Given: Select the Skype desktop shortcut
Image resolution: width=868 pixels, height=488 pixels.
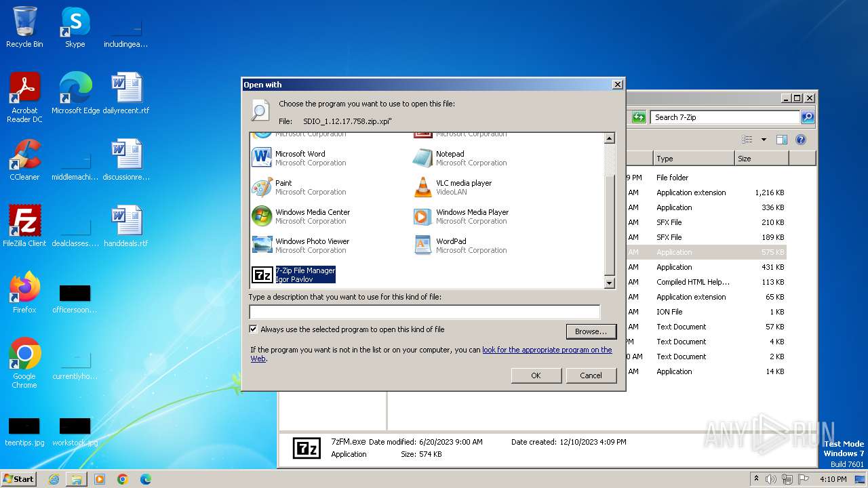Looking at the screenshot, I should (x=75, y=27).
